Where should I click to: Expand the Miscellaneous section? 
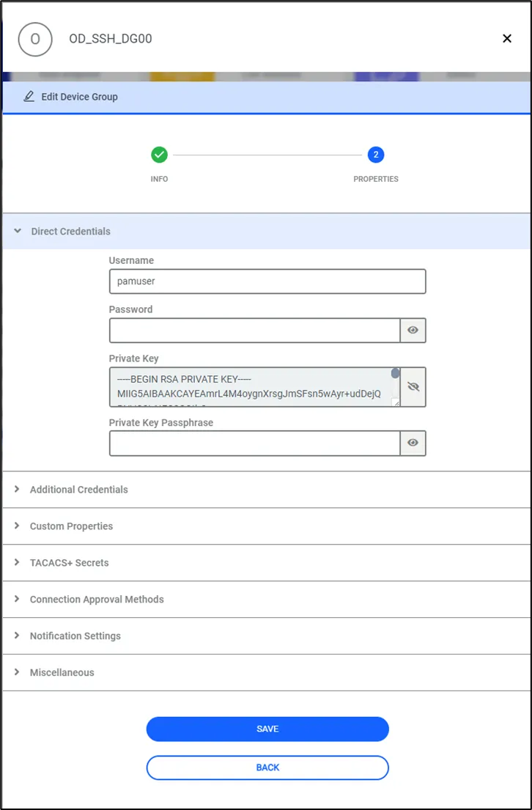pos(267,673)
